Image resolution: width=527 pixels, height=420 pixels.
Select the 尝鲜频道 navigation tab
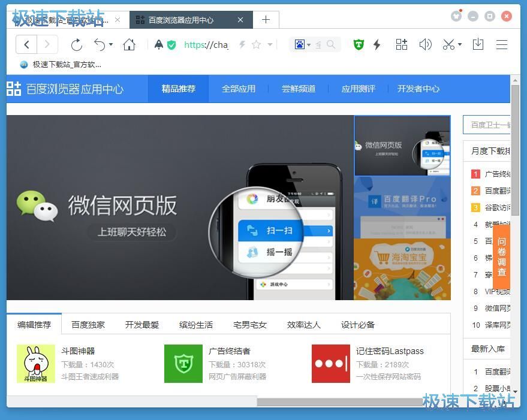pyautogui.click(x=299, y=89)
